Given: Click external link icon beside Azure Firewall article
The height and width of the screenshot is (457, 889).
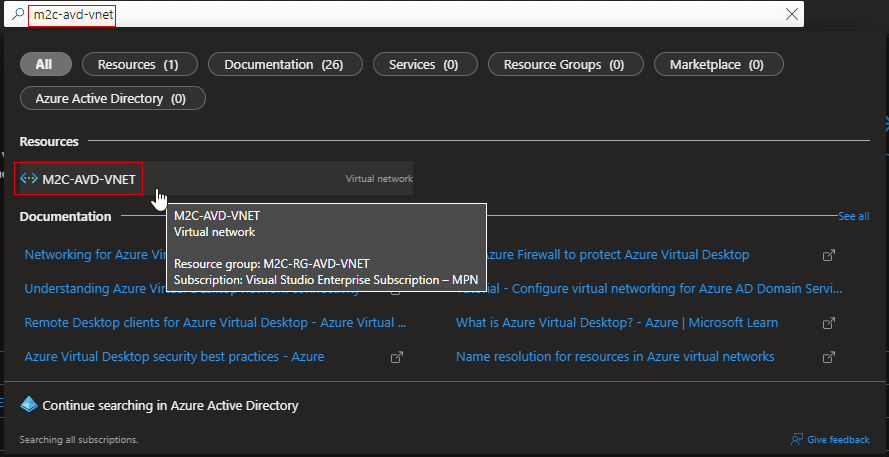Looking at the screenshot, I should point(828,255).
